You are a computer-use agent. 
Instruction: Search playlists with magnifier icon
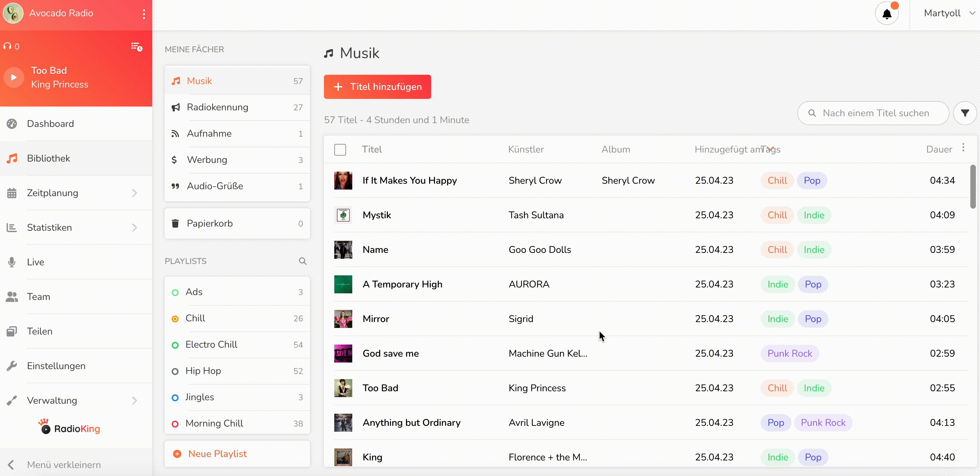302,261
